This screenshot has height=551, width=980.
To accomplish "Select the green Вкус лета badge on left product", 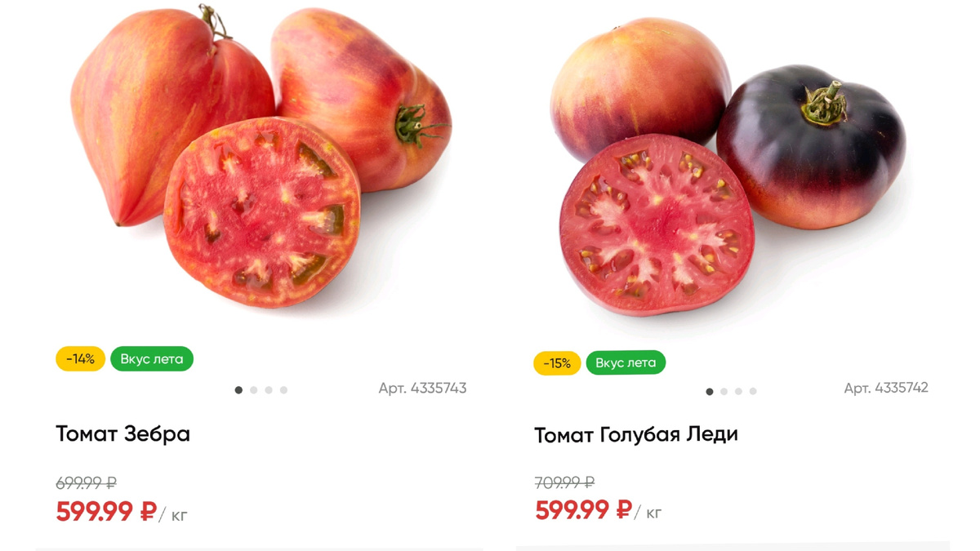I will point(151,359).
